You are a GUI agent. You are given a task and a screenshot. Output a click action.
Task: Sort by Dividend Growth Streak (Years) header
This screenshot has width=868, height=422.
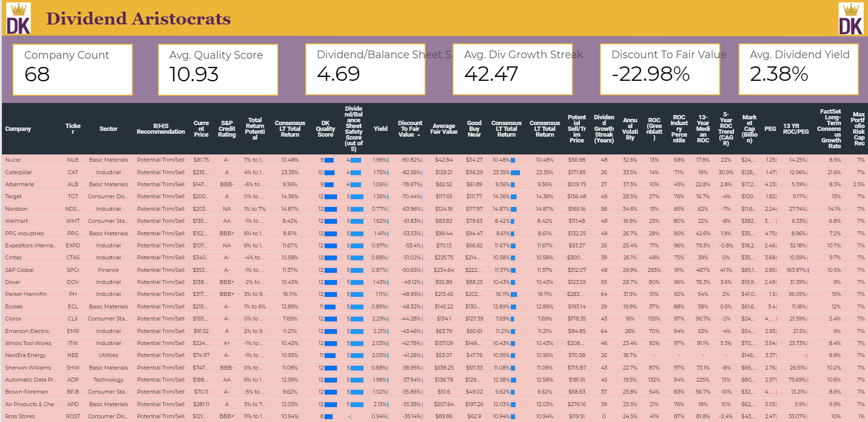coord(604,129)
